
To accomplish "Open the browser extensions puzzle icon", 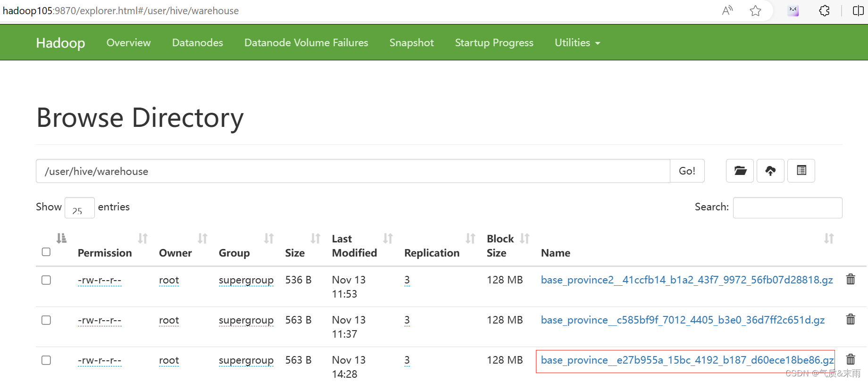I will coord(824,10).
